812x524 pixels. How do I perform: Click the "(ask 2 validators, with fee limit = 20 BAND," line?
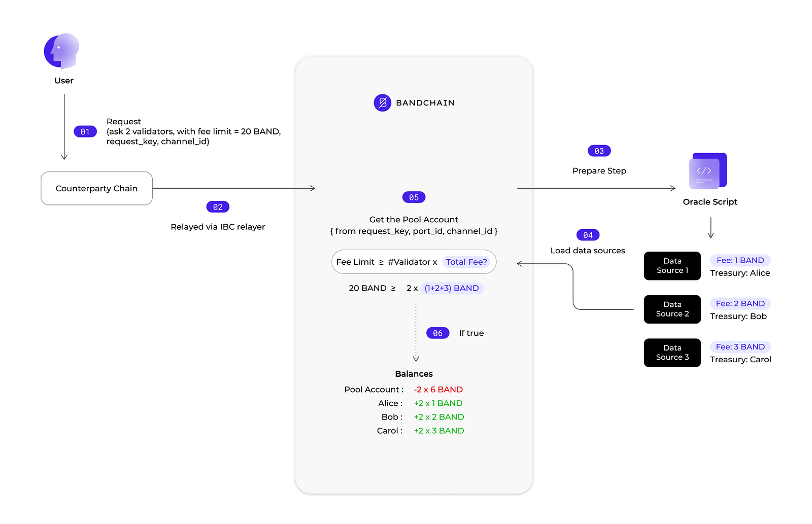pyautogui.click(x=193, y=131)
